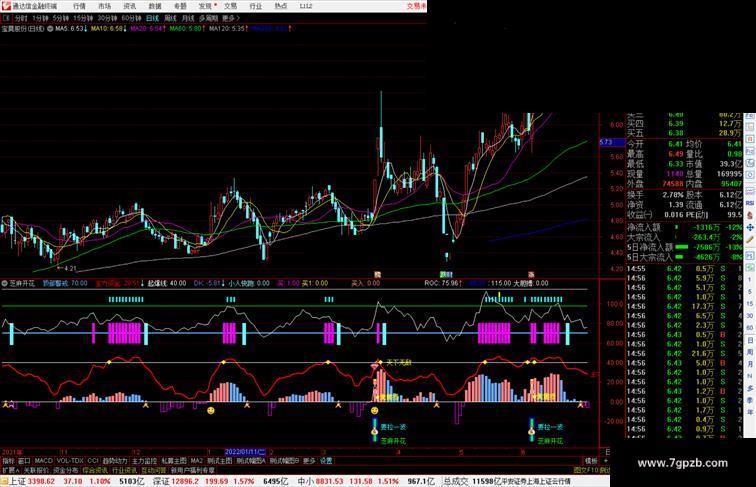This screenshot has width=756, height=487.
Task: Select the 日线 daily period
Action: coord(152,18)
